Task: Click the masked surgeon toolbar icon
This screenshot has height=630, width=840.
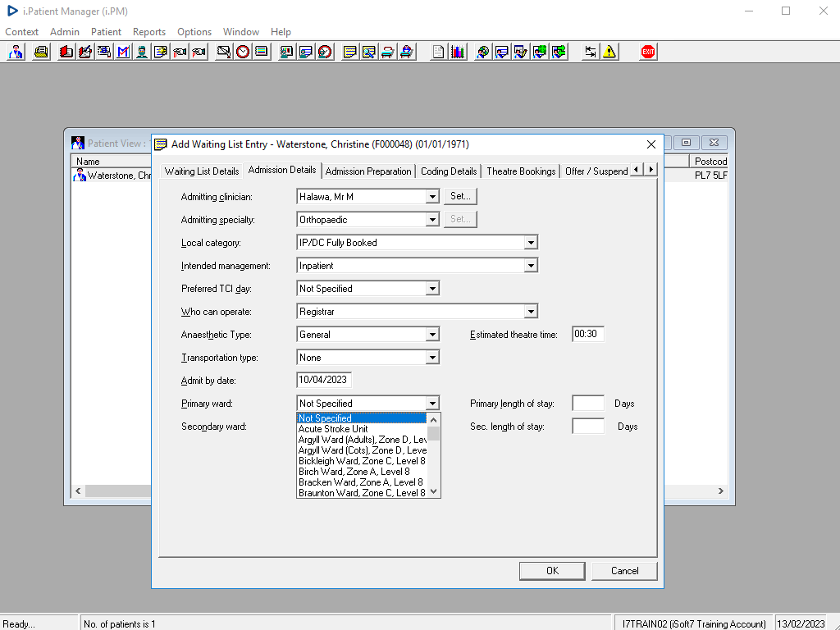Action: pos(142,52)
